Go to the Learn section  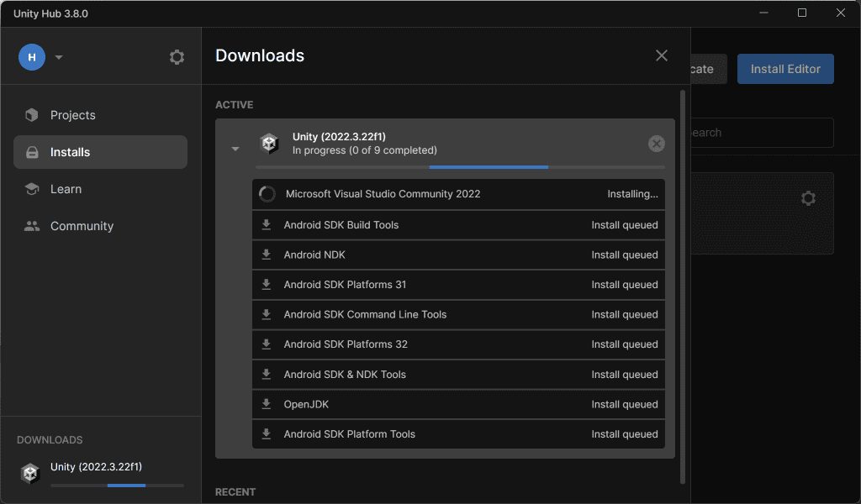pos(66,189)
